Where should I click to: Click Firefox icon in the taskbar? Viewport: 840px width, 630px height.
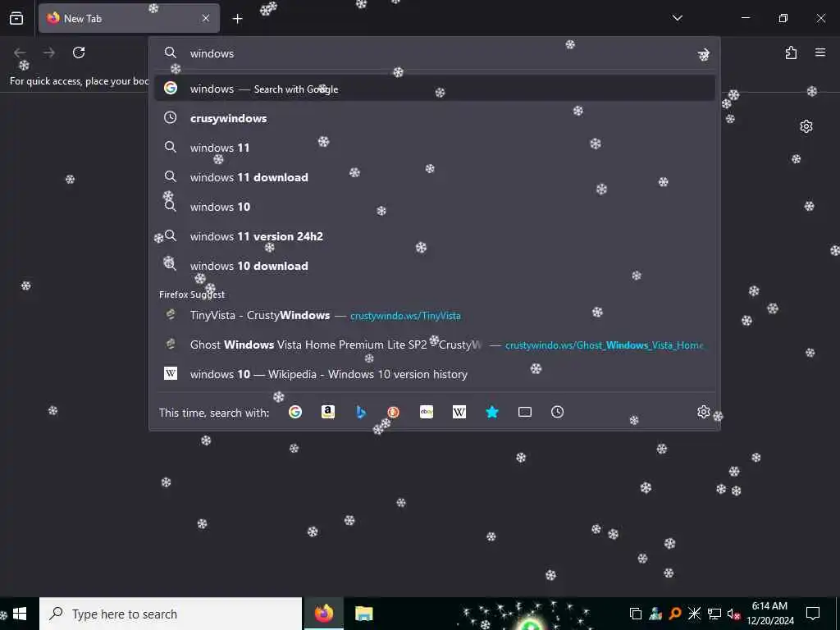(x=323, y=614)
